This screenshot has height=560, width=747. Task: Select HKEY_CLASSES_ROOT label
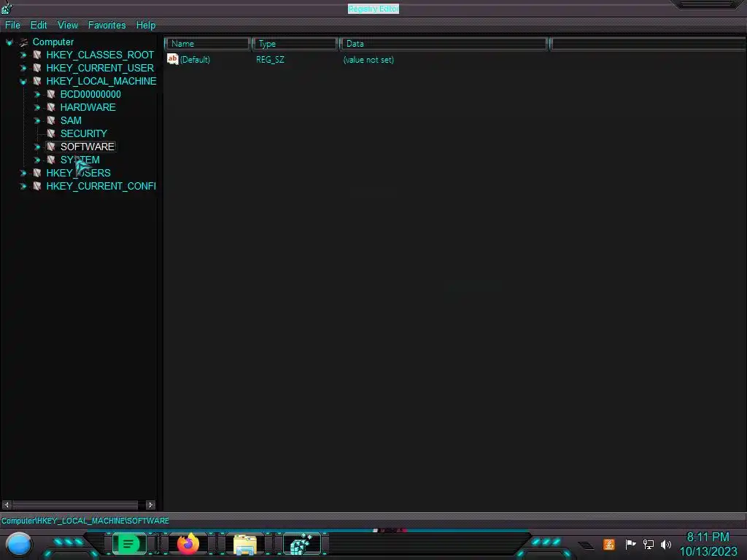coord(100,55)
